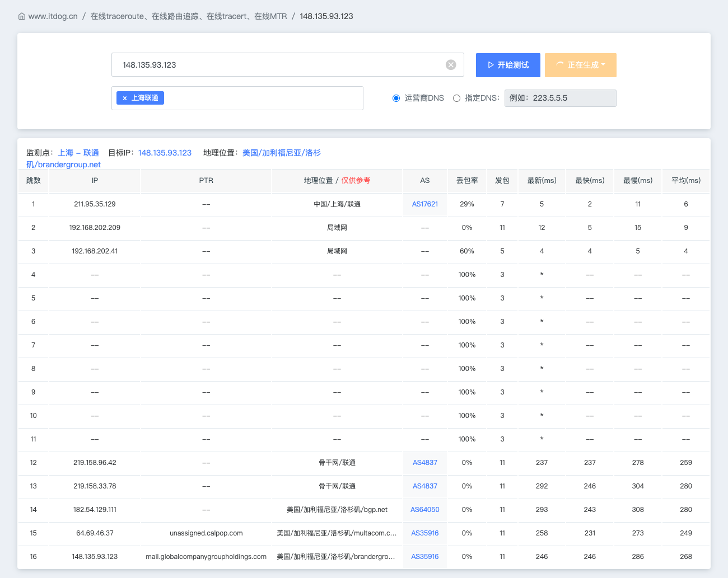Clear the IP address input field

(x=451, y=65)
